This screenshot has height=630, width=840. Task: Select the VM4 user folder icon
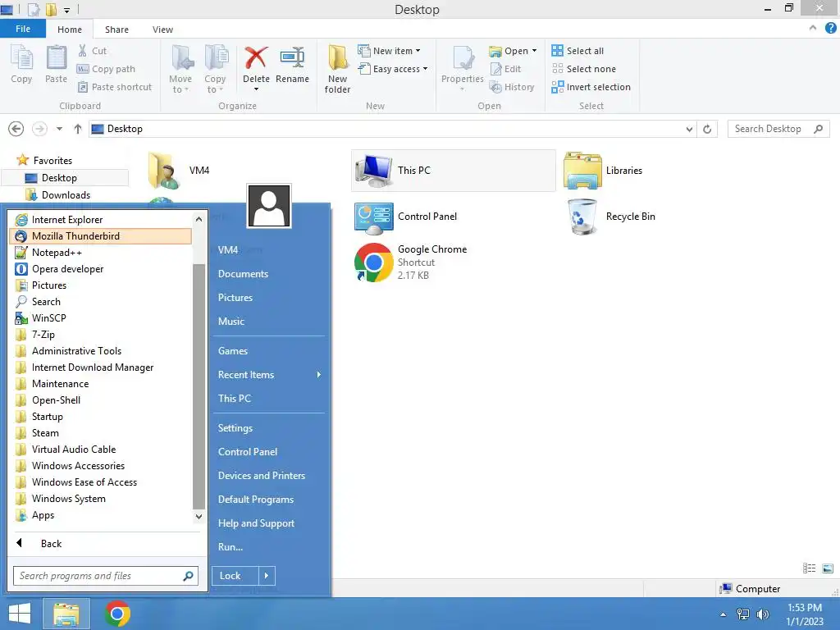click(163, 171)
